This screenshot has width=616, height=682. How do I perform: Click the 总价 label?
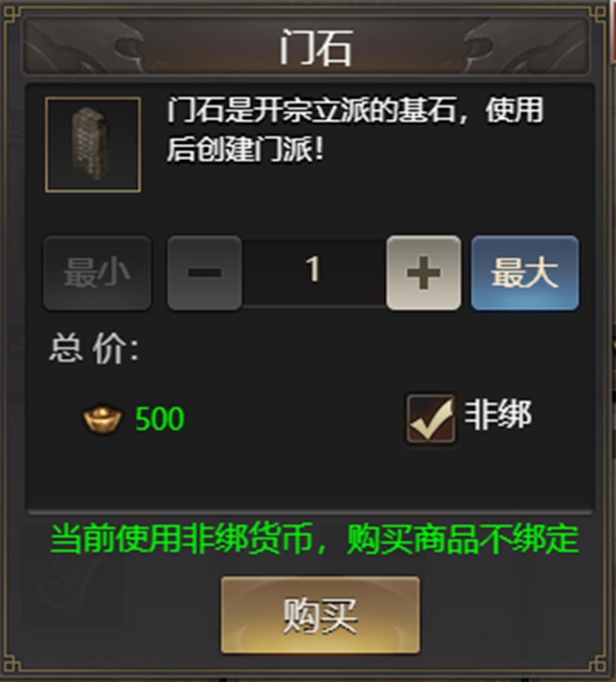[x=94, y=349]
